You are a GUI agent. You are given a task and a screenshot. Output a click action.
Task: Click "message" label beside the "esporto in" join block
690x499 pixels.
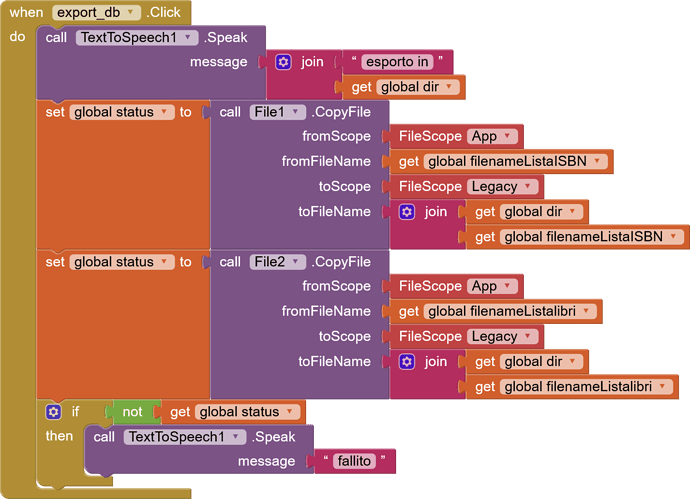click(x=219, y=62)
